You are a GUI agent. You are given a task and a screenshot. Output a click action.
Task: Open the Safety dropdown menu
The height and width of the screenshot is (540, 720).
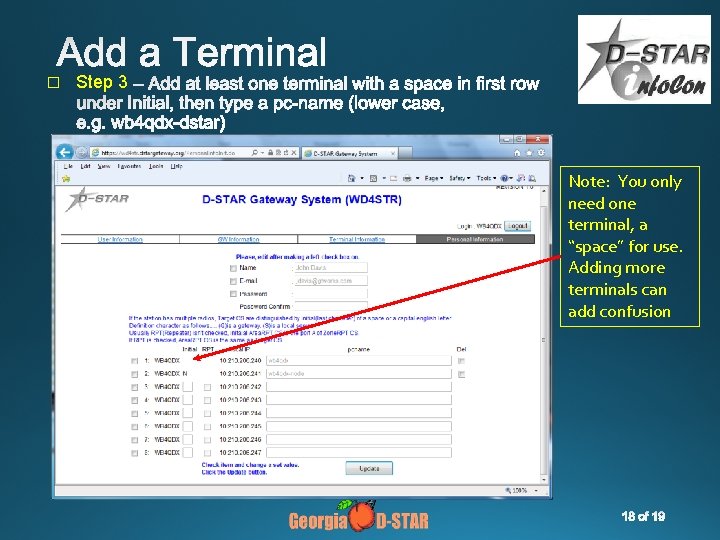click(460, 178)
